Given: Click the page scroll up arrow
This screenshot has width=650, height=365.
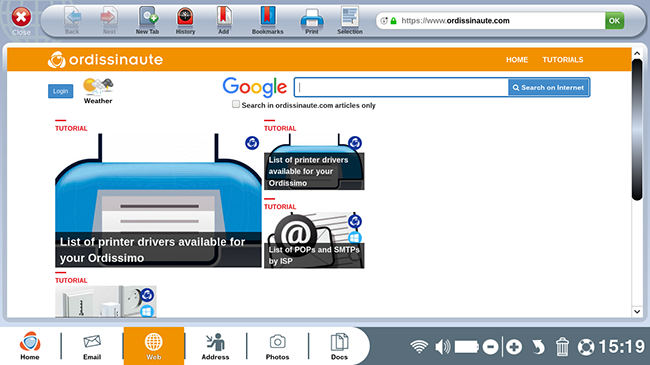Looking at the screenshot, I should (637, 53).
